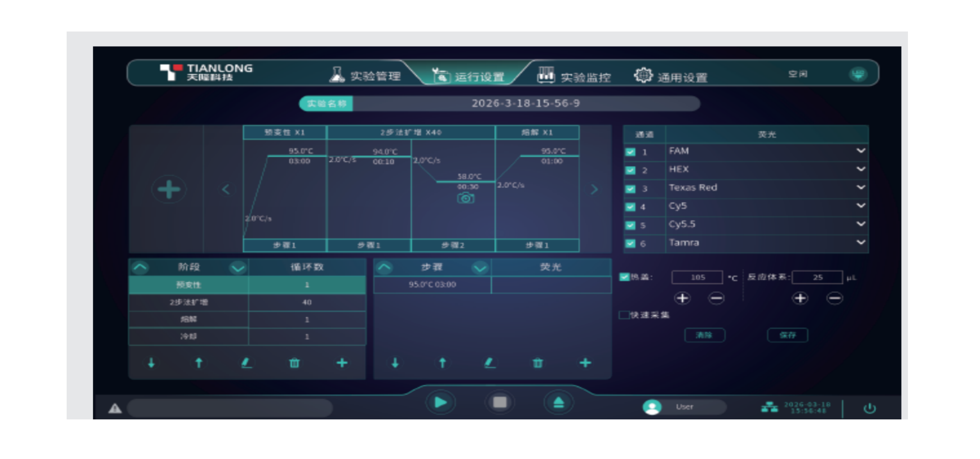Open the 实验管理 tab

point(375,76)
